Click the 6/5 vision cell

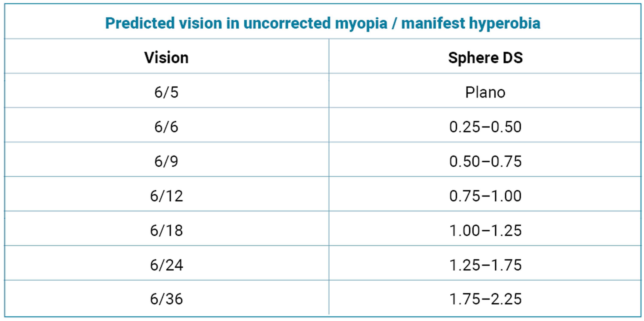pyautogui.click(x=166, y=92)
